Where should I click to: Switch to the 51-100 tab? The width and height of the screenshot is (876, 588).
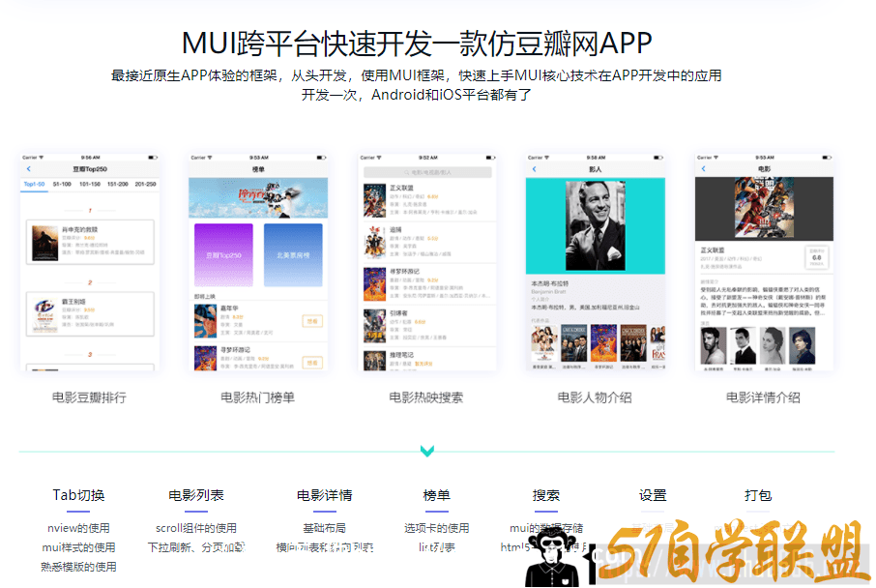(62, 184)
